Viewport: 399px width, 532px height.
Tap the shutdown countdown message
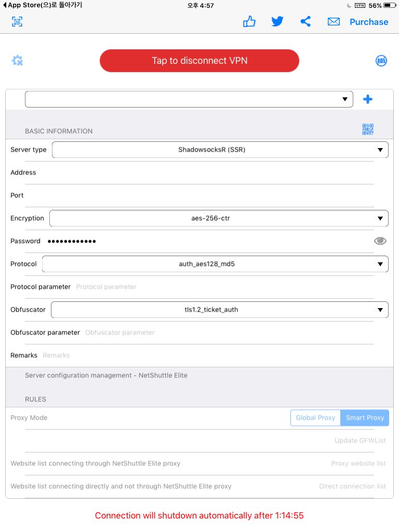pyautogui.click(x=199, y=515)
